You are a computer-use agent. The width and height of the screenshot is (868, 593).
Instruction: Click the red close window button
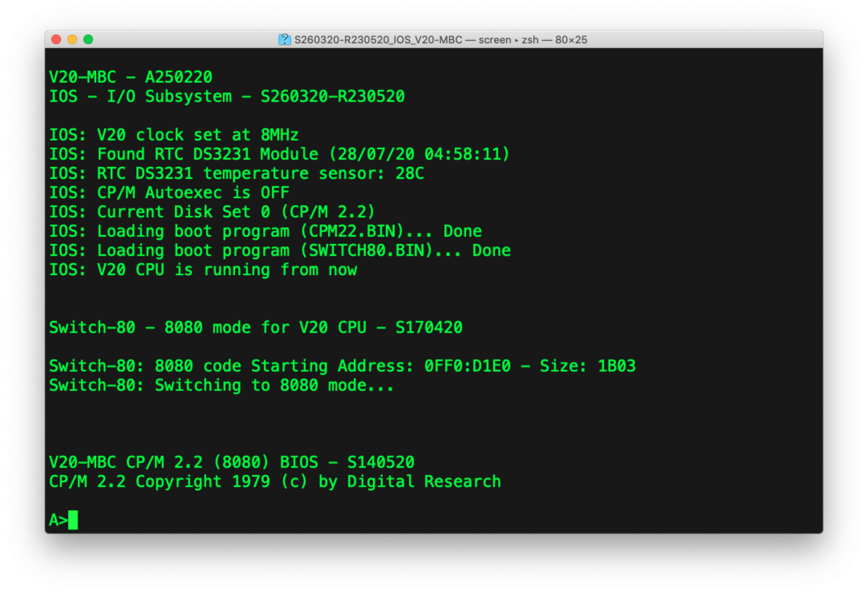coord(56,39)
